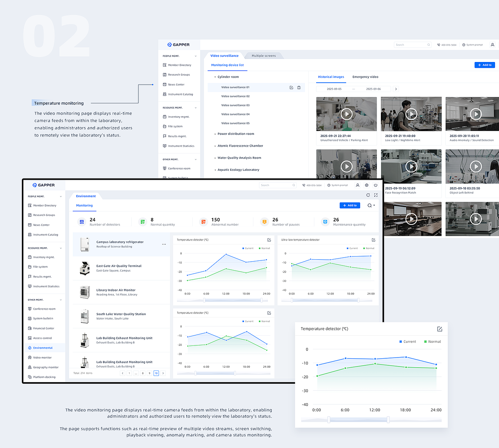Delete Video surveillance 01 with trash icon
Screen dimensions: 499x448
pyautogui.click(x=299, y=88)
